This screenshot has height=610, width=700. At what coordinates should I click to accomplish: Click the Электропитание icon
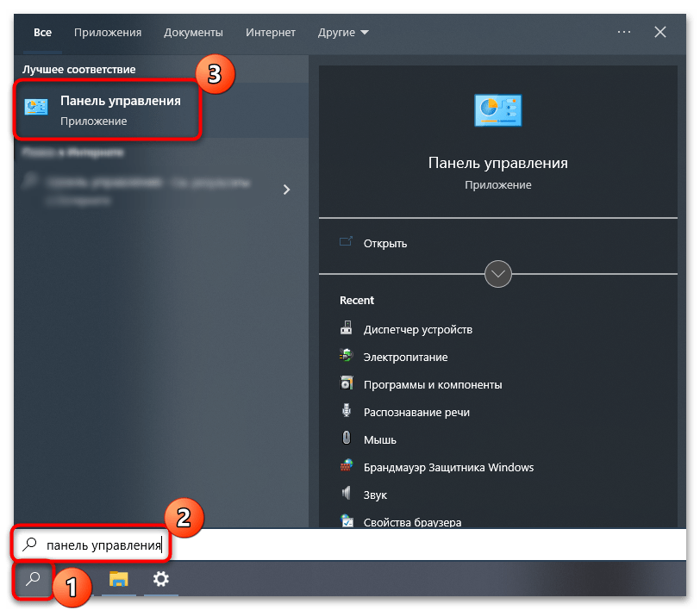(347, 357)
